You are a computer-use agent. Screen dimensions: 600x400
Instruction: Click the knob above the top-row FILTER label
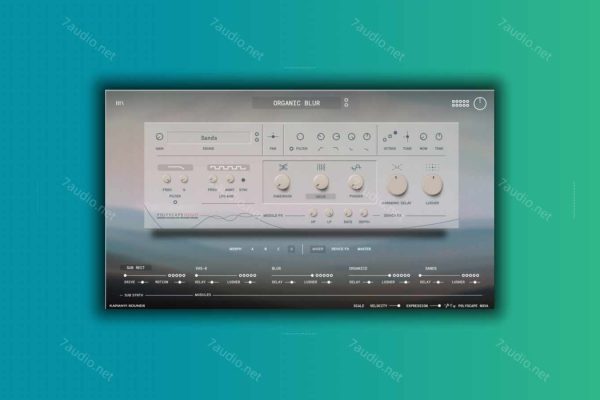(300, 137)
